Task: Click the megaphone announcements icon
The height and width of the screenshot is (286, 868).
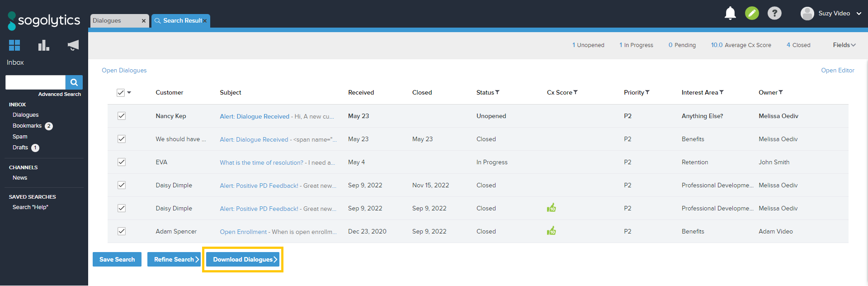Action: (x=73, y=45)
